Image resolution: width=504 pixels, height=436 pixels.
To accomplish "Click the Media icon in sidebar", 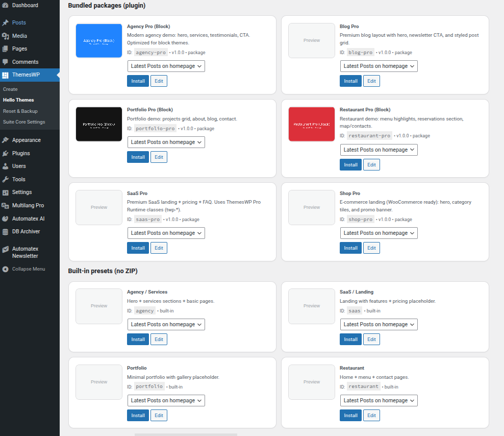I will pyautogui.click(x=6, y=36).
